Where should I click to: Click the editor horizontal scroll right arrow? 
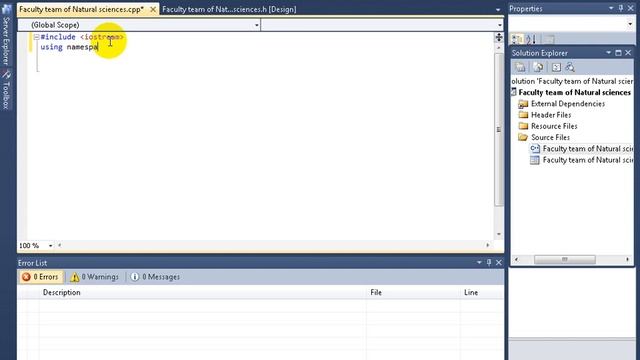(x=487, y=245)
